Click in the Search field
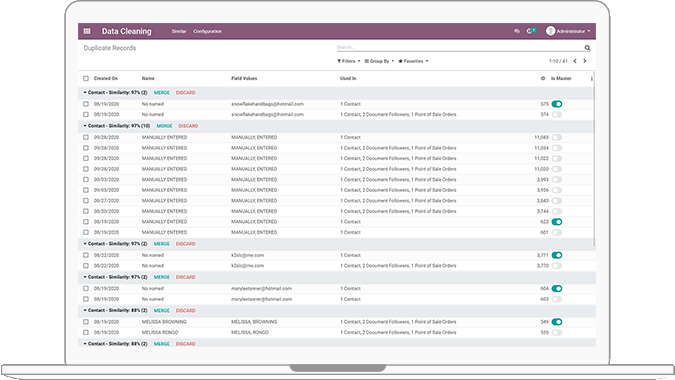The width and height of the screenshot is (675, 380). coord(459,47)
